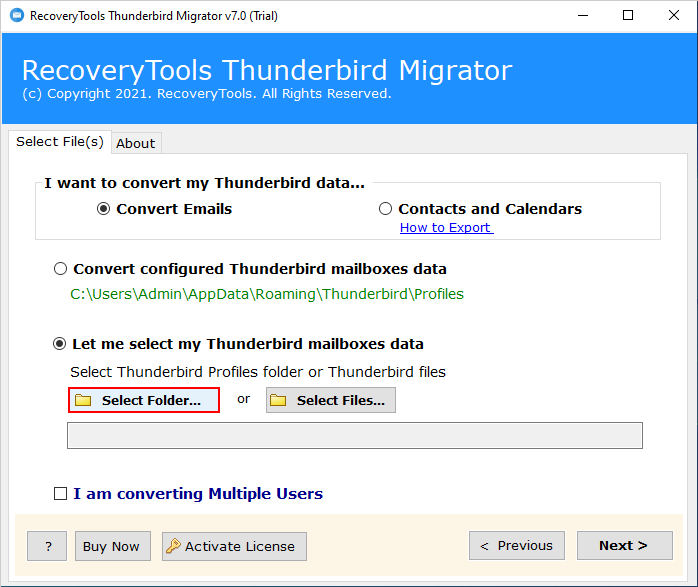Select Convert configured Thunderbird mailboxes data
The width and height of the screenshot is (698, 587).
coord(60,269)
